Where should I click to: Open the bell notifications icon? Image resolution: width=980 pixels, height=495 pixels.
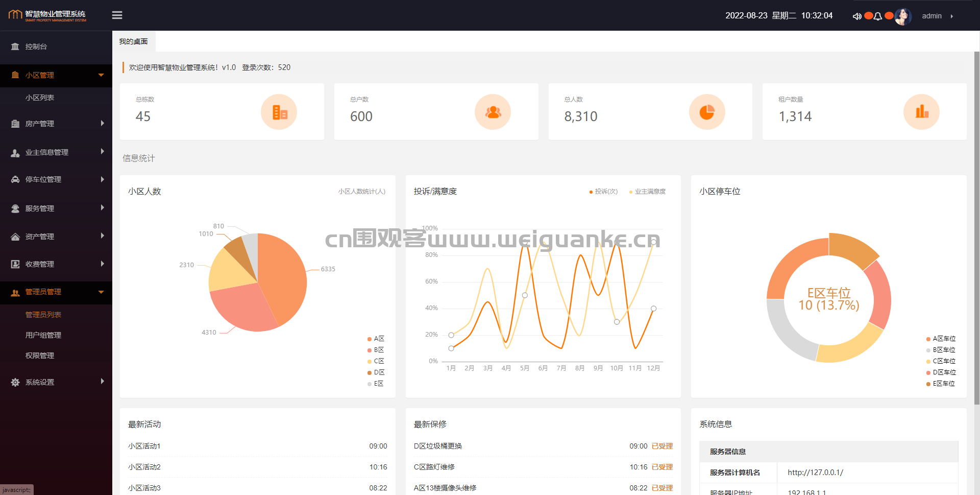[878, 16]
